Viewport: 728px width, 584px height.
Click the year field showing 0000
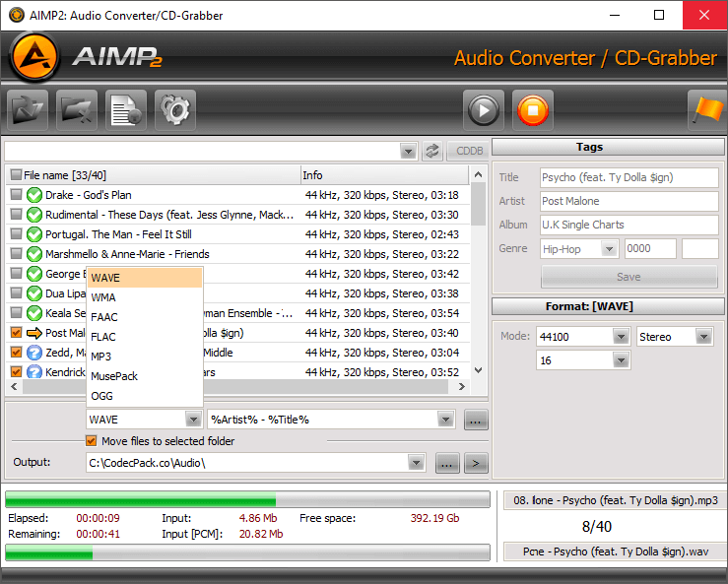point(650,248)
